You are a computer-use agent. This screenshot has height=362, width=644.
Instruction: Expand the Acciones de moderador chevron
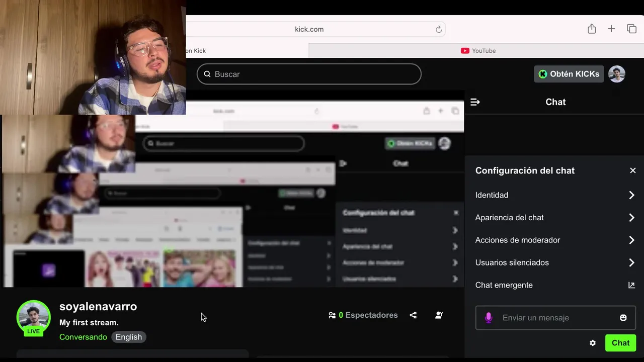coord(631,240)
